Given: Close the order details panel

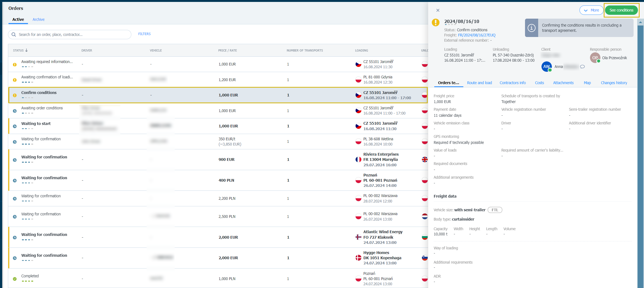Looking at the screenshot, I should coord(438,10).
